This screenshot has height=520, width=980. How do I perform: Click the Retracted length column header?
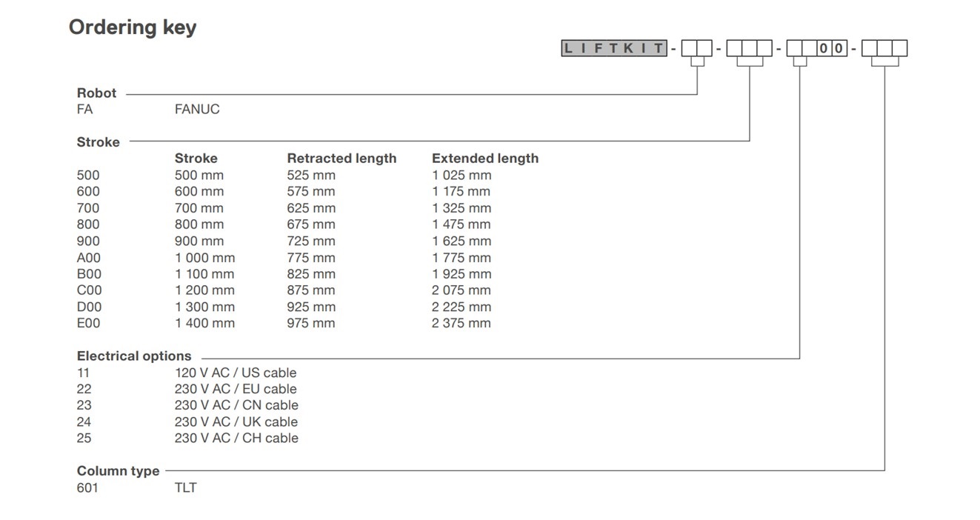(341, 159)
